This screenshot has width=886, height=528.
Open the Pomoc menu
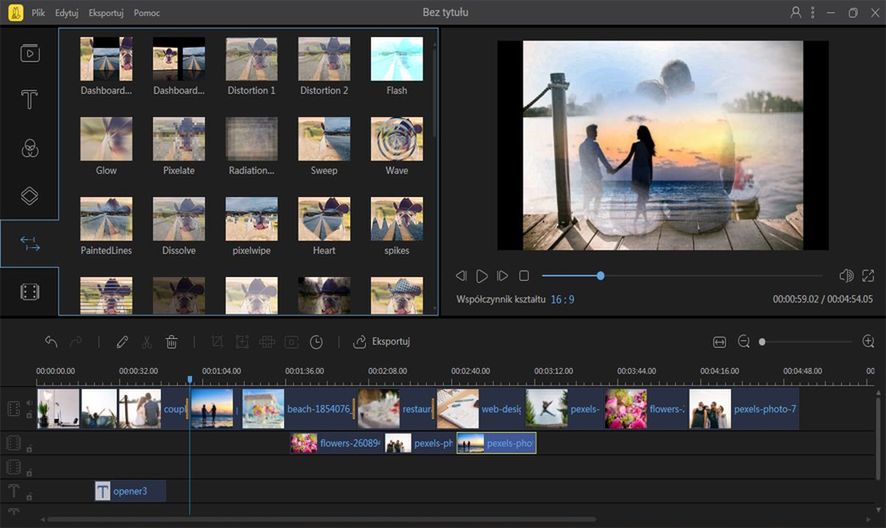[x=146, y=12]
